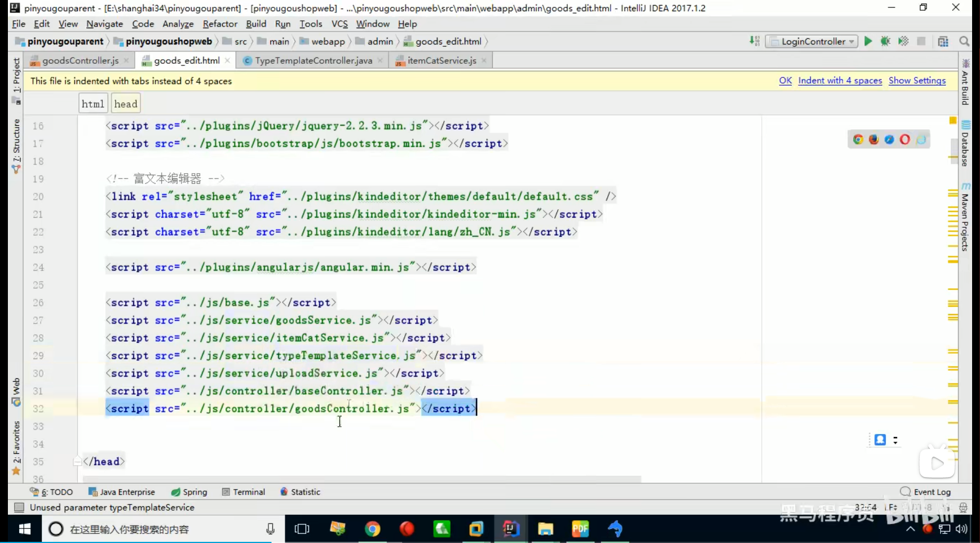Select head breadcrumb in editor
Viewport: 980px width, 543px height.
(125, 104)
